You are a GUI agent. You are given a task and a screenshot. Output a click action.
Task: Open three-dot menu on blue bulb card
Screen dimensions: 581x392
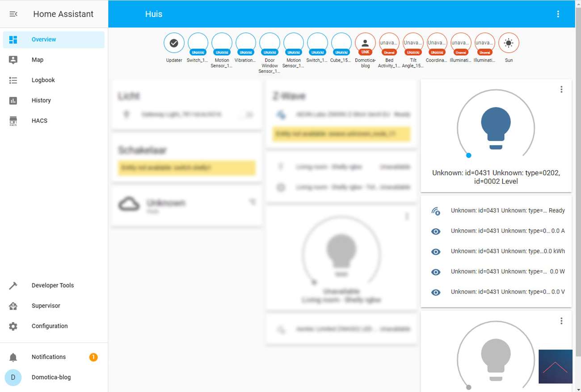click(x=561, y=89)
